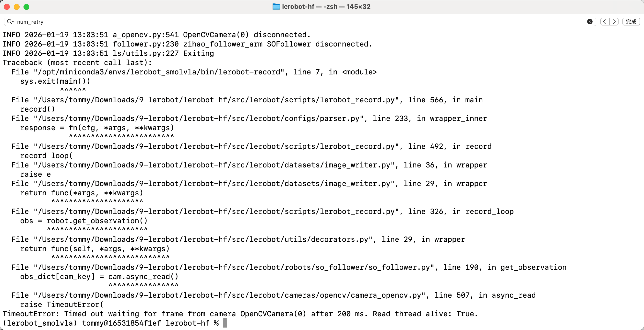Click the camera_opencv.py line 507 traceback entry
This screenshot has height=330, width=644.
point(274,295)
